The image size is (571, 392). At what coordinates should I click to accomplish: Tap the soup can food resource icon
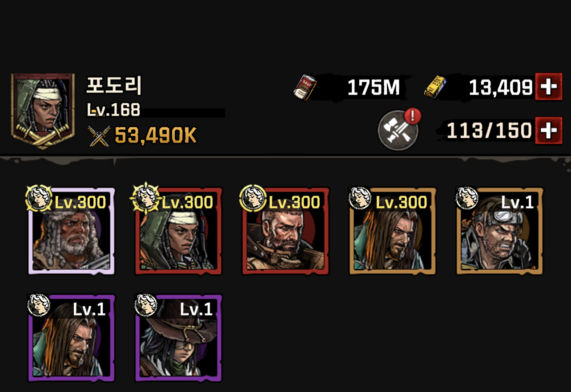tap(305, 87)
